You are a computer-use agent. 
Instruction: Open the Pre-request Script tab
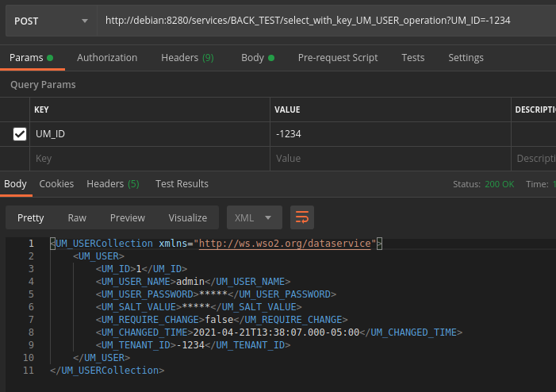[x=337, y=58]
